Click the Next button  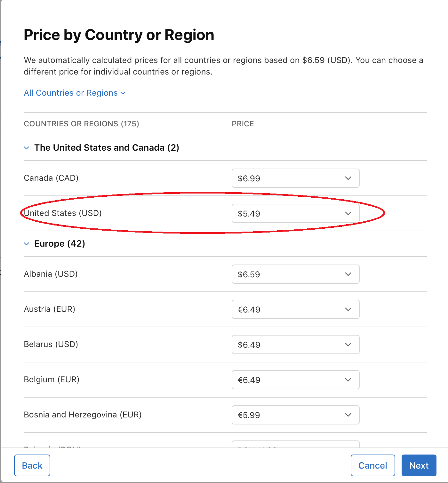pyautogui.click(x=419, y=465)
